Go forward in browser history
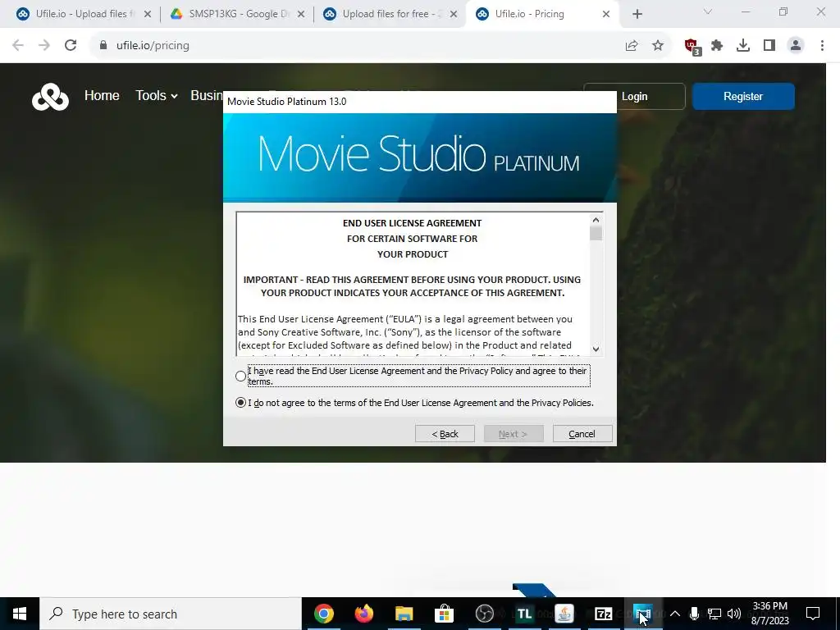This screenshot has height=630, width=840. (x=44, y=46)
